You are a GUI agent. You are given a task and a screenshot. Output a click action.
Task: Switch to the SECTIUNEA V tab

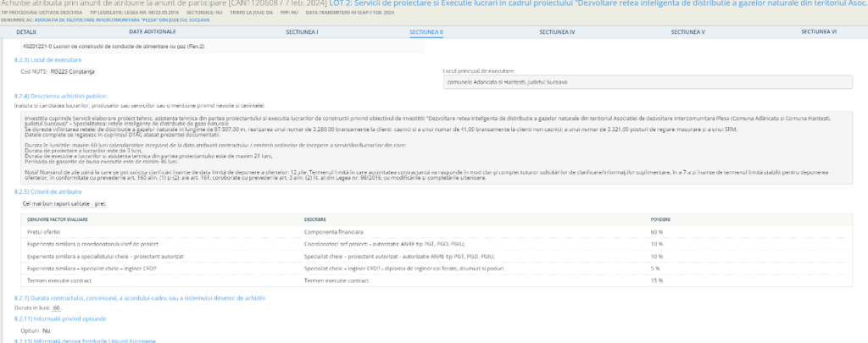point(687,32)
